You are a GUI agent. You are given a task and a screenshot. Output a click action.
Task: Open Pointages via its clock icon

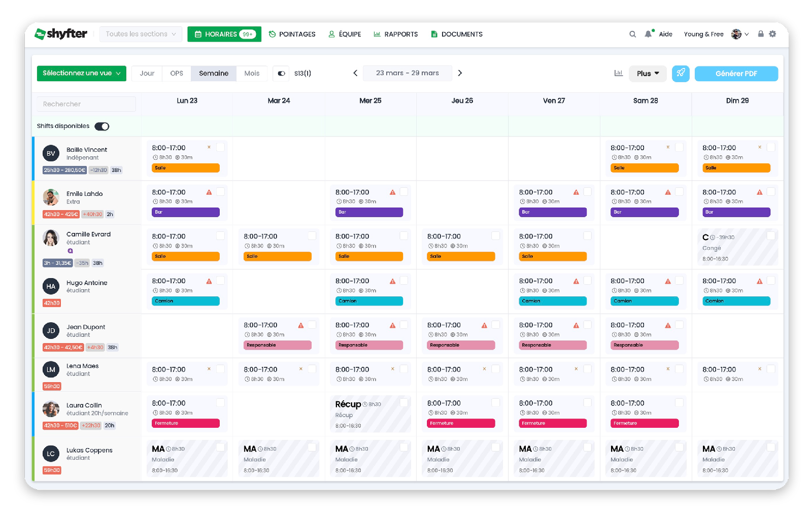(x=272, y=34)
